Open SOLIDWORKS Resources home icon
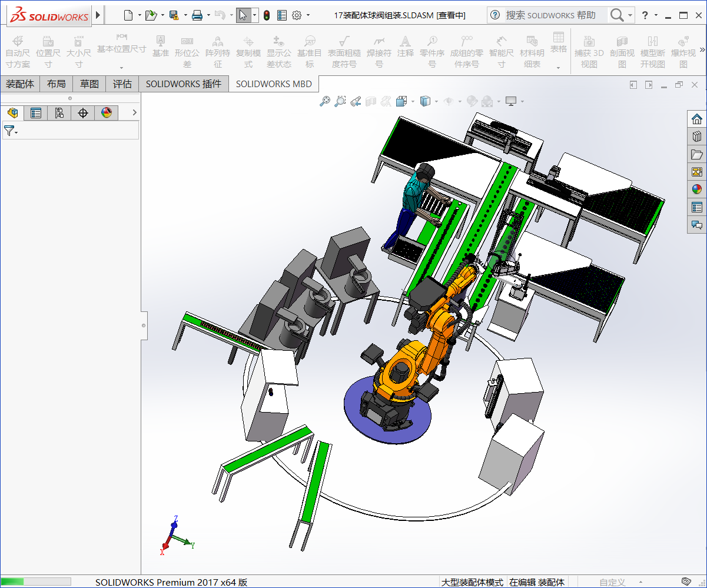Image resolution: width=707 pixels, height=588 pixels. coord(697,119)
